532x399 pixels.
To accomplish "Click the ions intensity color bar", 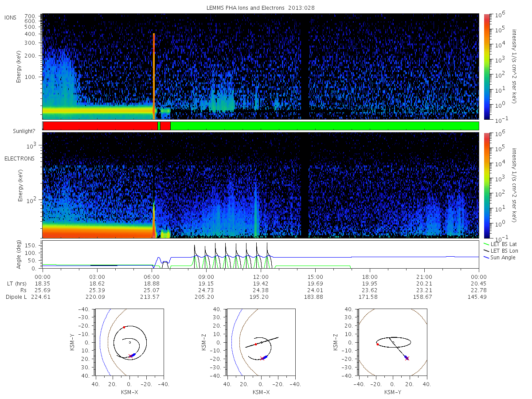I will click(486, 66).
